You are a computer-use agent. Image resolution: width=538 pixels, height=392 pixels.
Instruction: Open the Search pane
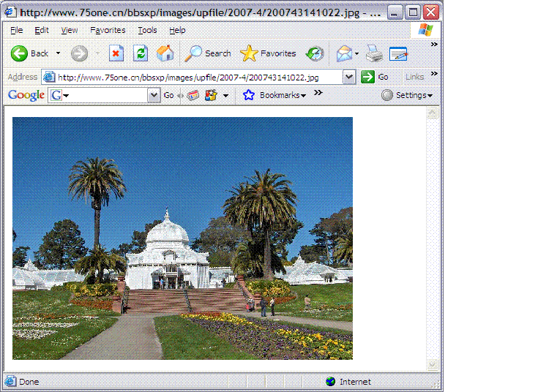tap(208, 53)
